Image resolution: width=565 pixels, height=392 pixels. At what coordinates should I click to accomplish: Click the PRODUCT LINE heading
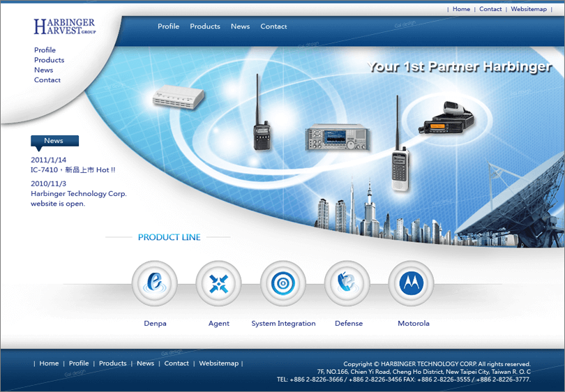coord(169,237)
